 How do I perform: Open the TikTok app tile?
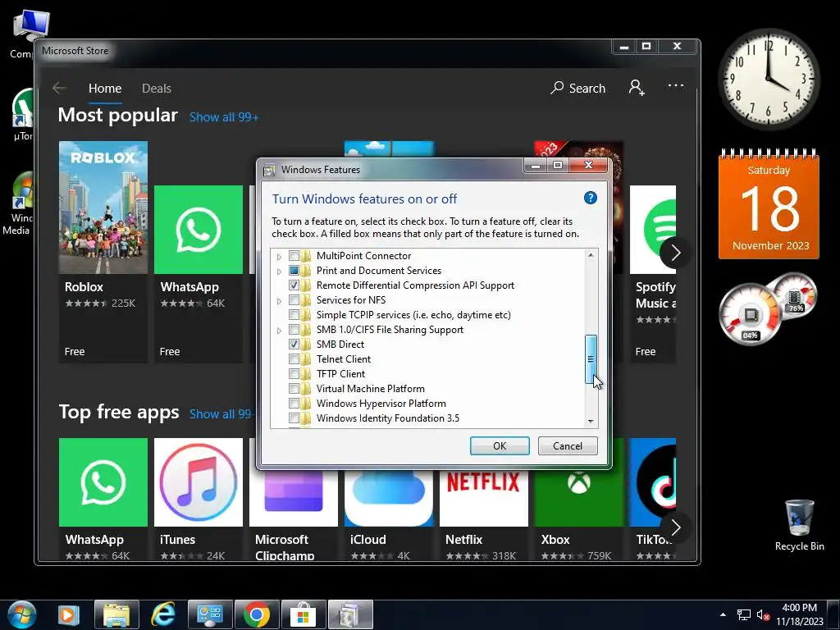653,499
